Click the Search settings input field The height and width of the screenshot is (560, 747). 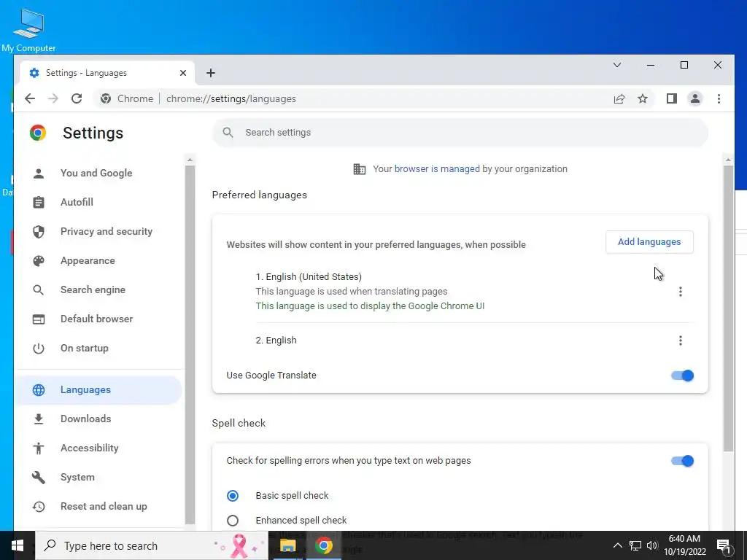pos(460,133)
